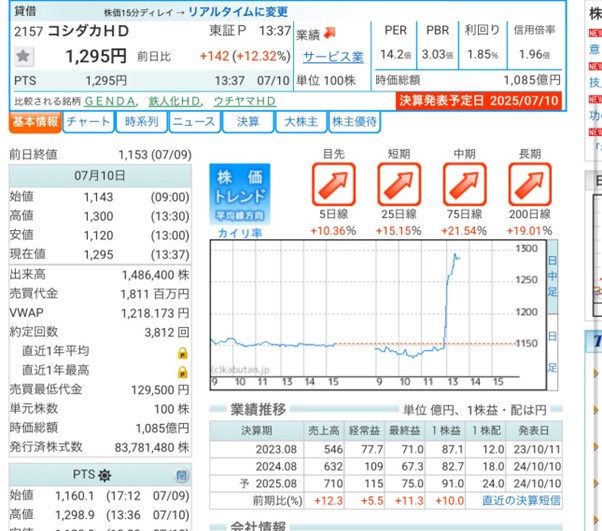Click 5日線 deviation +10.36%

pyautogui.click(x=333, y=231)
